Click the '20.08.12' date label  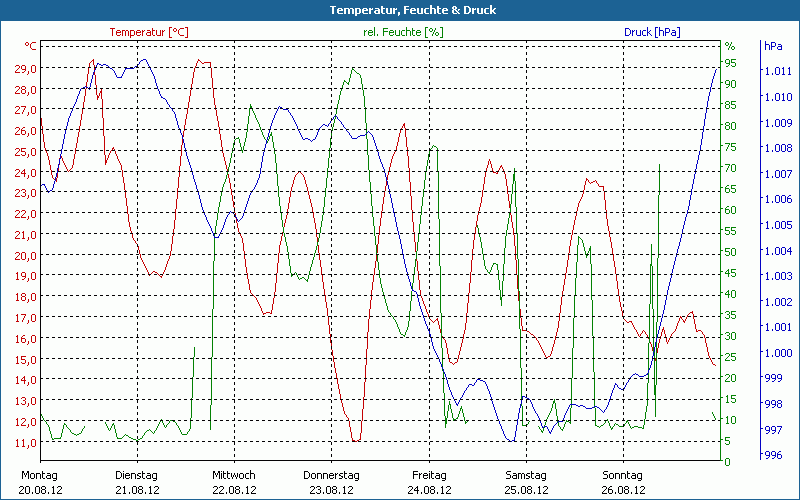(40, 491)
